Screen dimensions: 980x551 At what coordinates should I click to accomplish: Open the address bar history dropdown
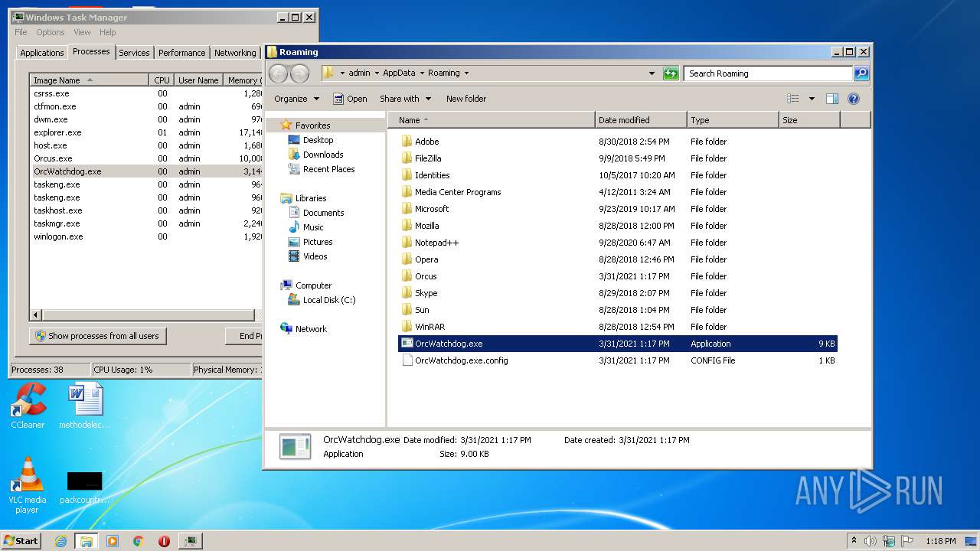[x=652, y=73]
